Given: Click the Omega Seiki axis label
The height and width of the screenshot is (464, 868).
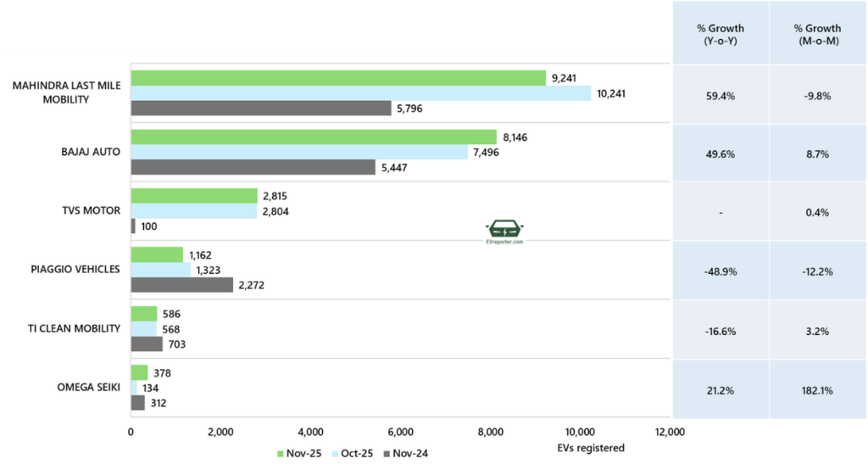Looking at the screenshot, I should pos(88,388).
